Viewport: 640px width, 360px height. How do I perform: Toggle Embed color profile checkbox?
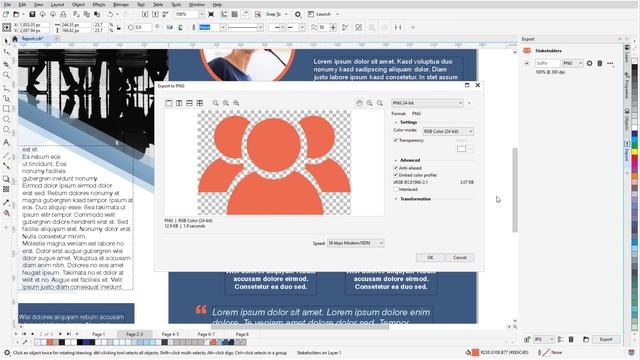[396, 175]
